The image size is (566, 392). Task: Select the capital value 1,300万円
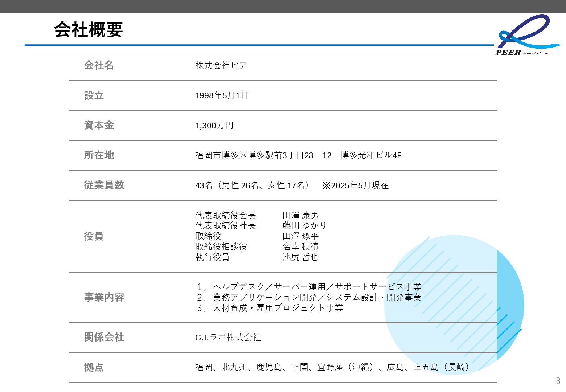(214, 126)
